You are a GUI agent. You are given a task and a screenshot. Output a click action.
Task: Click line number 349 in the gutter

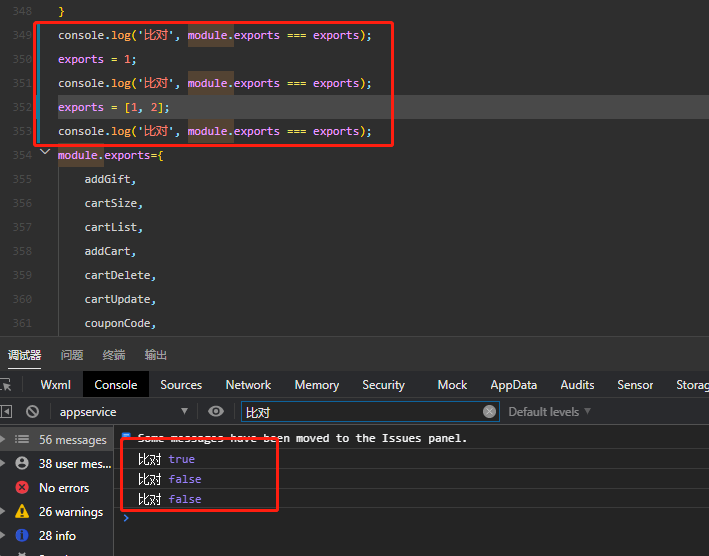click(22, 35)
